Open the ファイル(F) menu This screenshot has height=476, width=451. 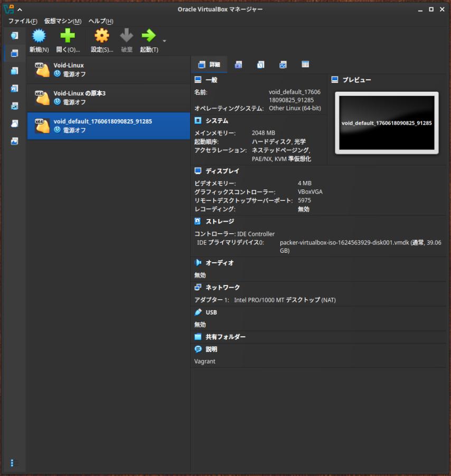tap(23, 21)
